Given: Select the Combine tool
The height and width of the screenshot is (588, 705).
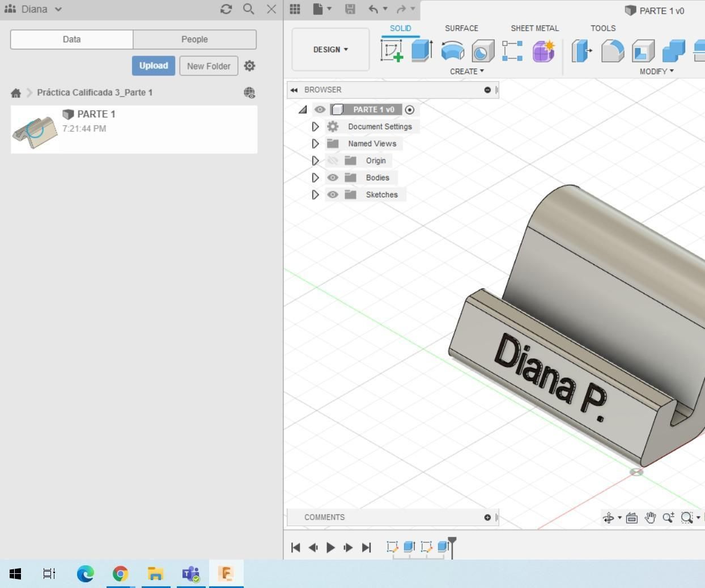Looking at the screenshot, I should point(674,50).
